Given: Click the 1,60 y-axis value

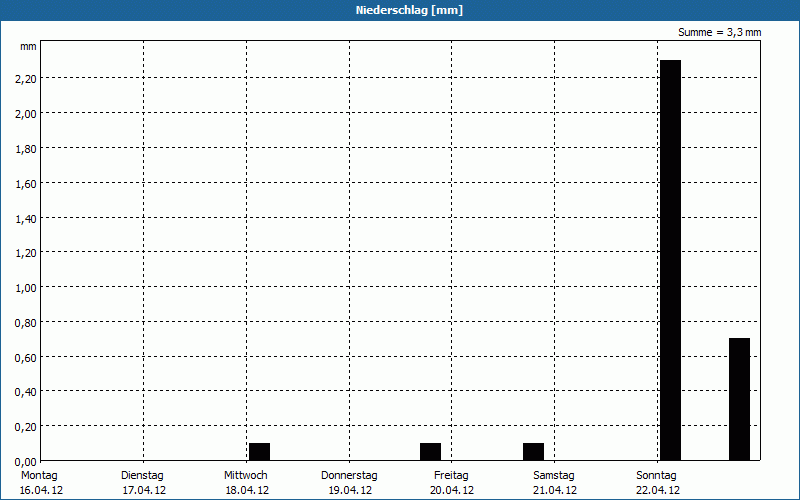Looking at the screenshot, I should (26, 183).
